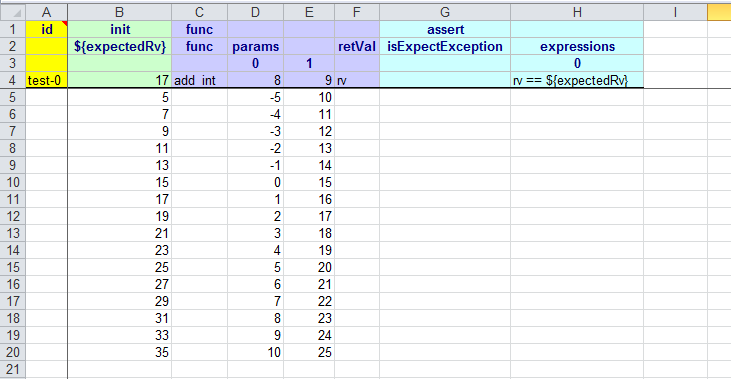This screenshot has width=731, height=379.
Task: Click the '${expectedRv}' cell in column B
Action: coord(119,46)
